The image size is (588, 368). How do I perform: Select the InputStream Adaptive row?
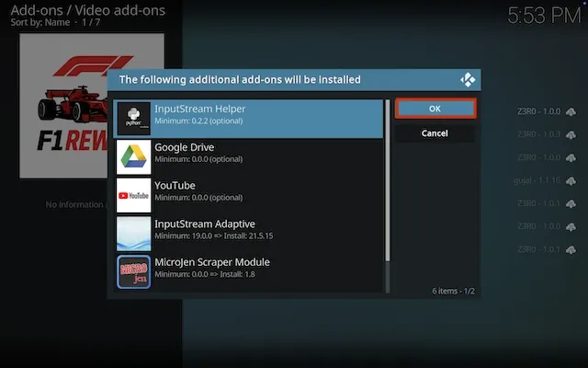pyautogui.click(x=248, y=234)
